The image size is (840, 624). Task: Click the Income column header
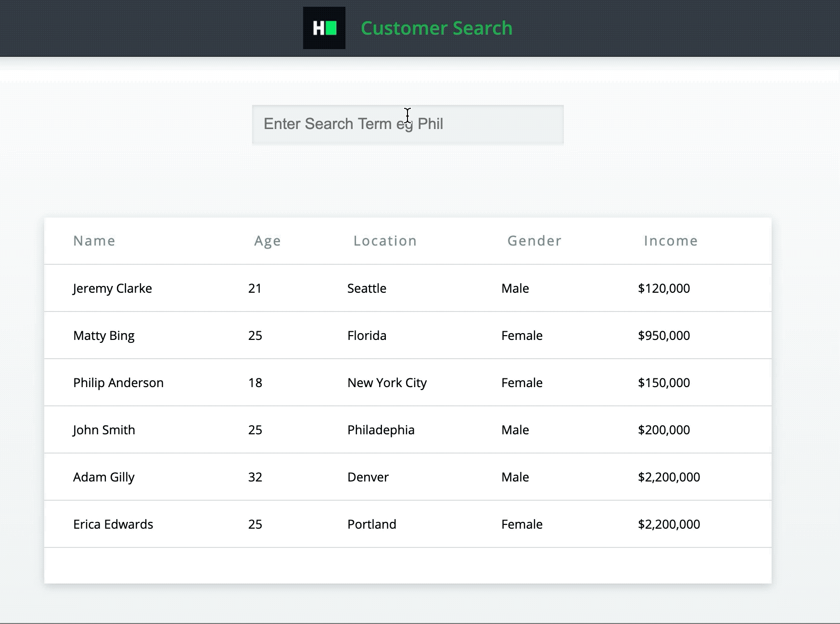671,241
